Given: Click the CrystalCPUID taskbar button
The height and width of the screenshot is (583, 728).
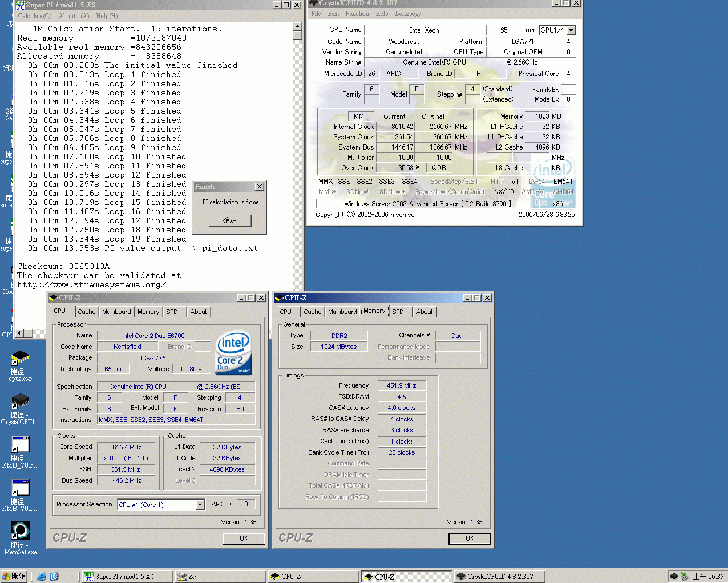Looking at the screenshot, I should pos(499,577).
